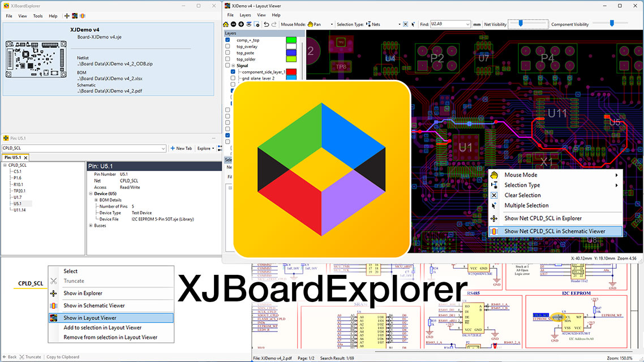Screen dimensions: 644x362
Task: Click the zoom out (minus) icon
Action: click(x=234, y=24)
